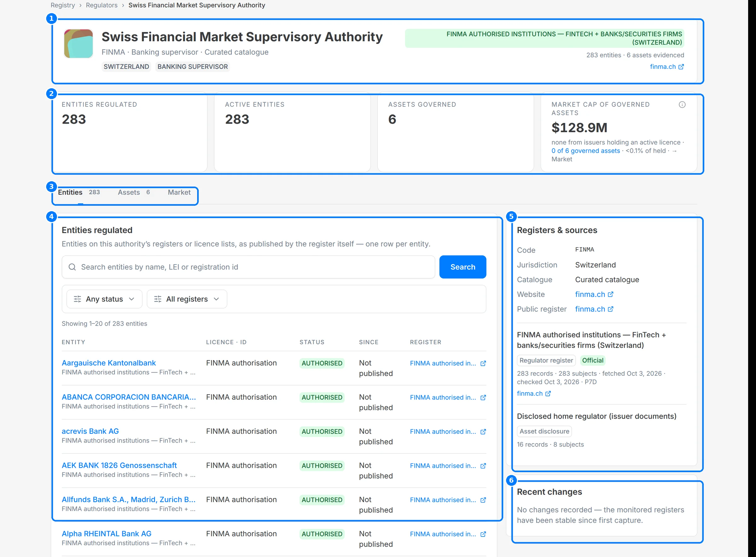Image resolution: width=756 pixels, height=557 pixels.
Task: Open acrevis Bank AG entity
Action: point(90,431)
